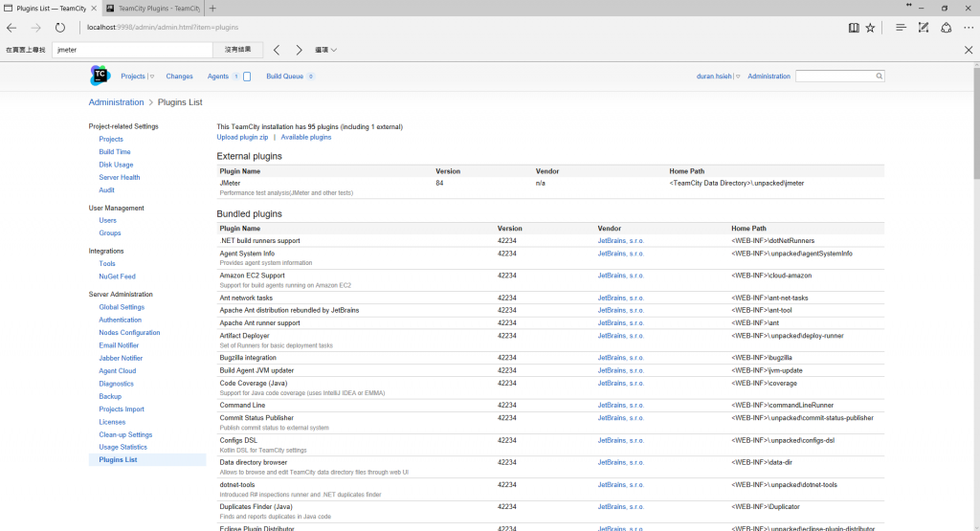This screenshot has width=980, height=531.
Task: Open Clean-up Settings
Action: click(125, 434)
